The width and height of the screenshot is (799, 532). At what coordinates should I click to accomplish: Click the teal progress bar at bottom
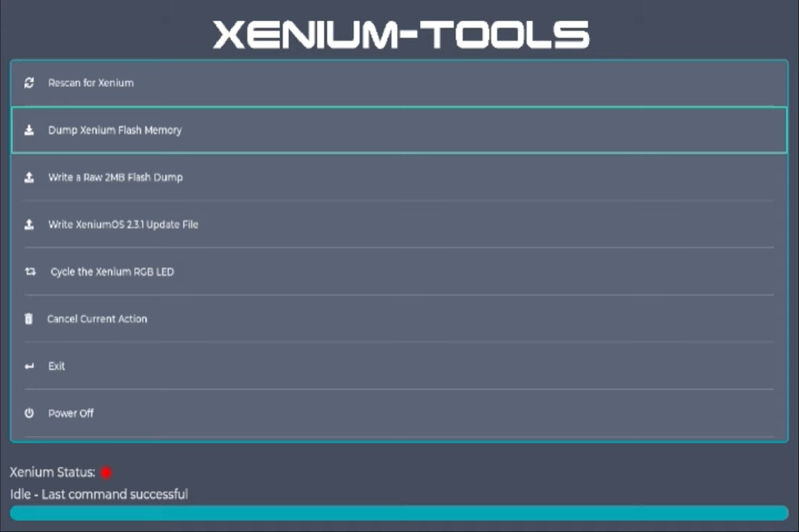[x=399, y=513]
